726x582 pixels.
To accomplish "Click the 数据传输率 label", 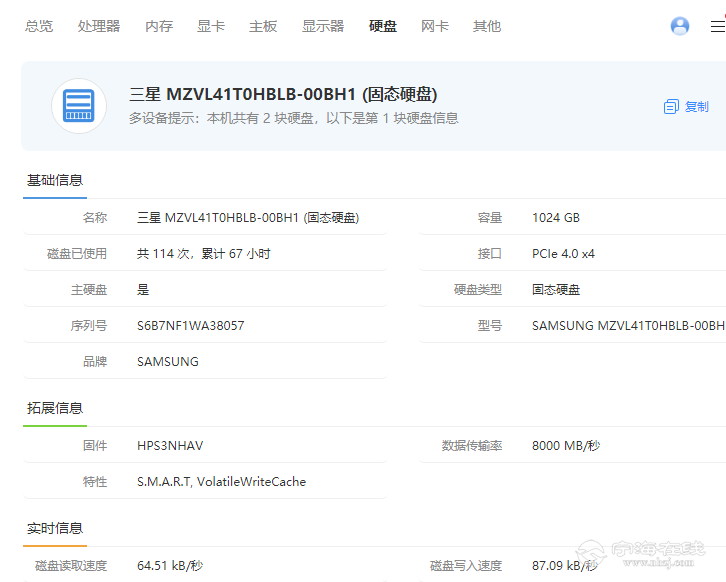I will click(x=472, y=445).
